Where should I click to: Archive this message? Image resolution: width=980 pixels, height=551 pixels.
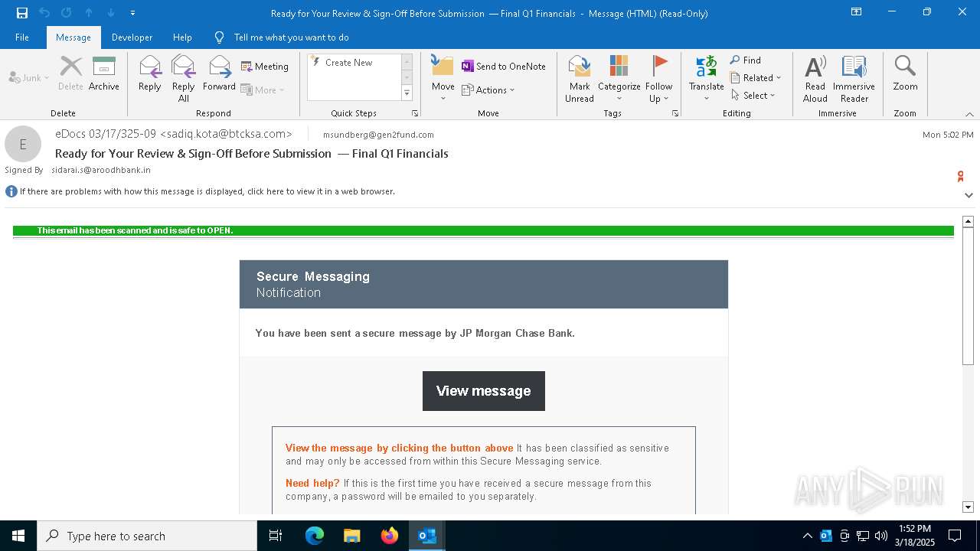point(103,73)
